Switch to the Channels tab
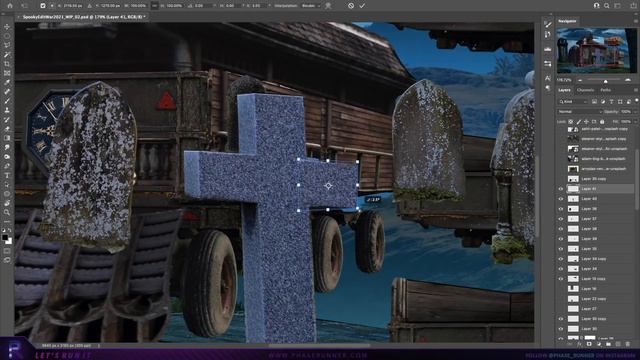Image resolution: width=640 pixels, height=360 pixels. (x=585, y=90)
